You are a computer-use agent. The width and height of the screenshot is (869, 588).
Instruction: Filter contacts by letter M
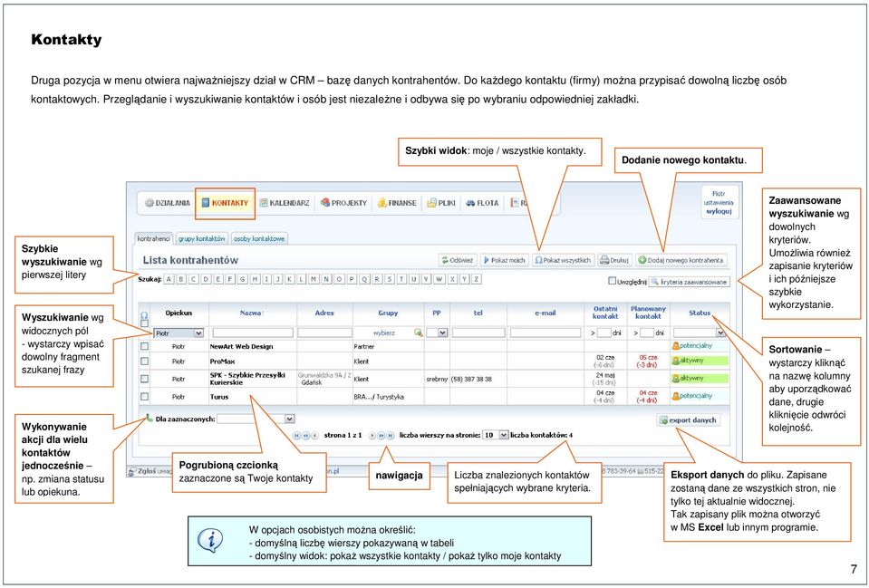[x=314, y=279]
